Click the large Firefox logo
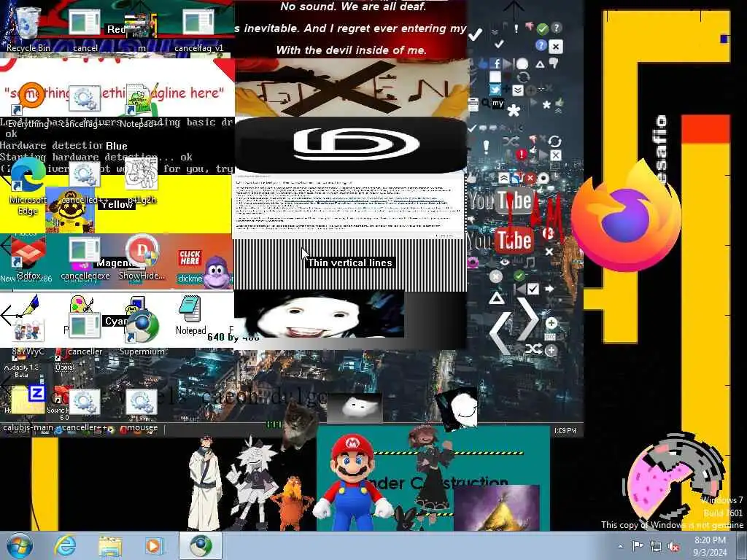Screen dimensions: 747x560 tap(627, 217)
